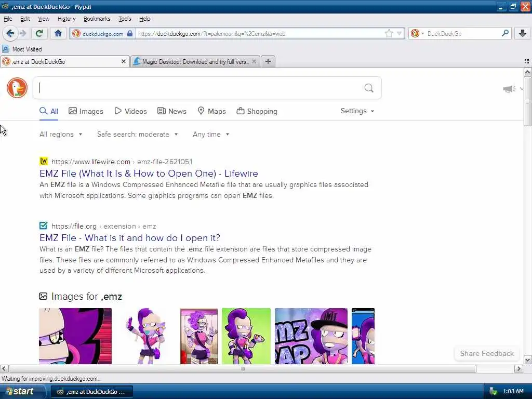Open the Lifewire EMZ File result link
532x399 pixels.
[x=149, y=174]
